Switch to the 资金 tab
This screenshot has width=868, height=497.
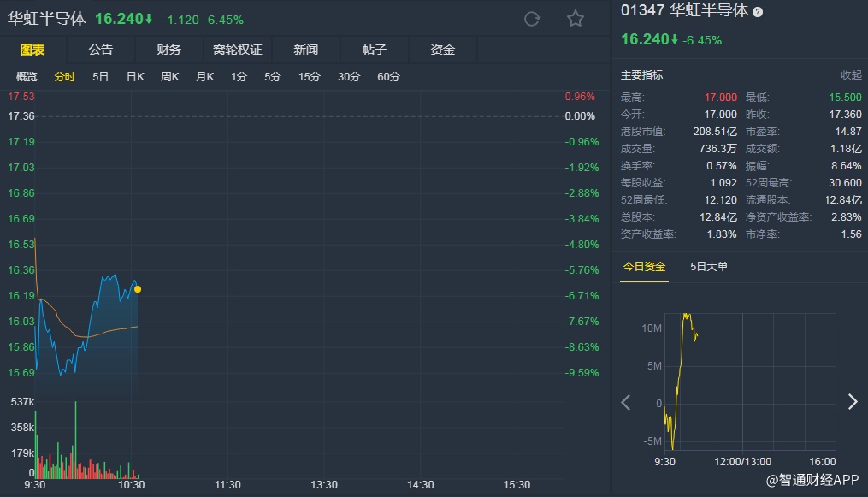coord(442,50)
